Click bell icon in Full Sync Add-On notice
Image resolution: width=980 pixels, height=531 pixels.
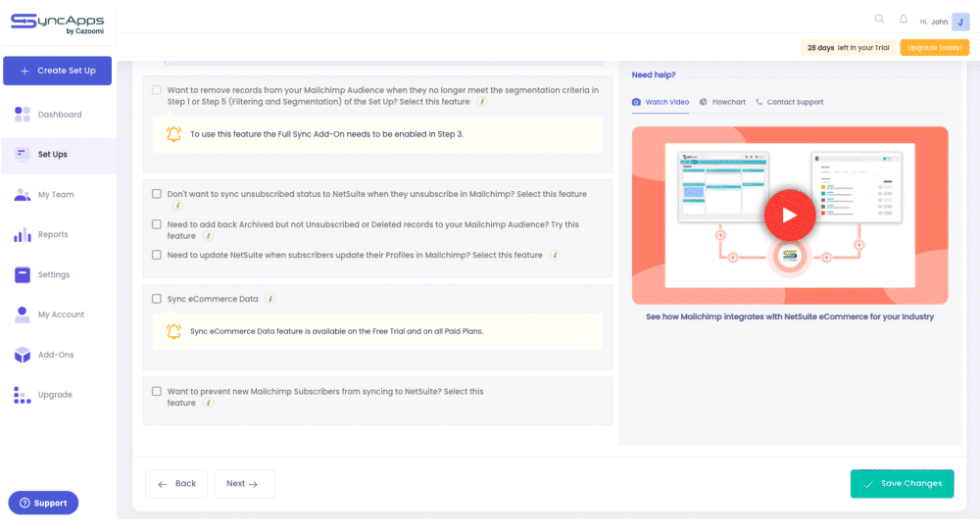coord(173,133)
